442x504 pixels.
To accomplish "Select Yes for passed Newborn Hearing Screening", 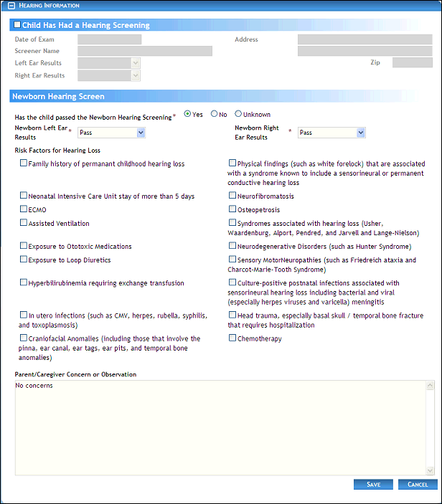I will (188, 114).
